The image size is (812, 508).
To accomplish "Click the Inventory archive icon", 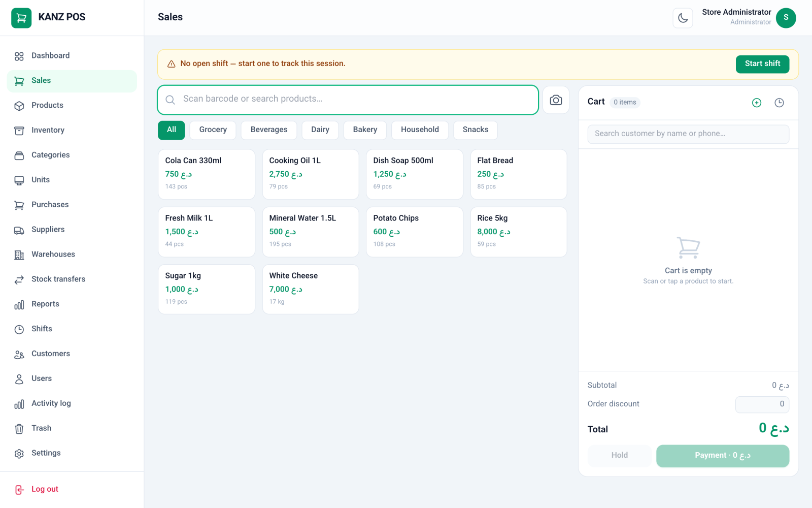I will 19,131.
